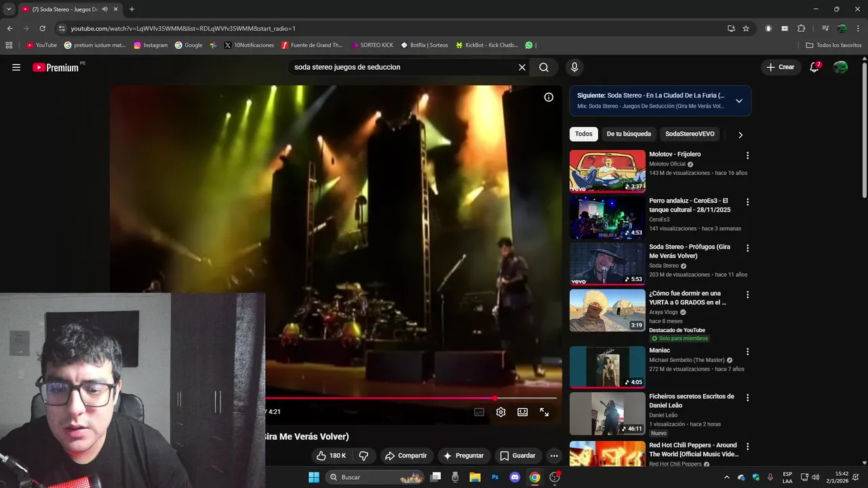Viewport: 868px width, 488px height.
Task: Mute the tab using speaker icon
Action: pos(104,9)
